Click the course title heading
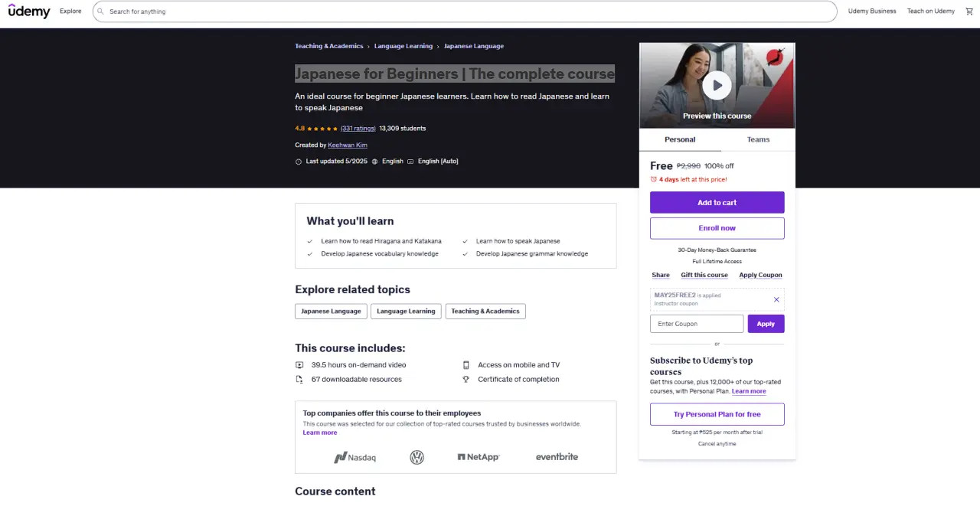The width and height of the screenshot is (980, 506). click(x=455, y=73)
